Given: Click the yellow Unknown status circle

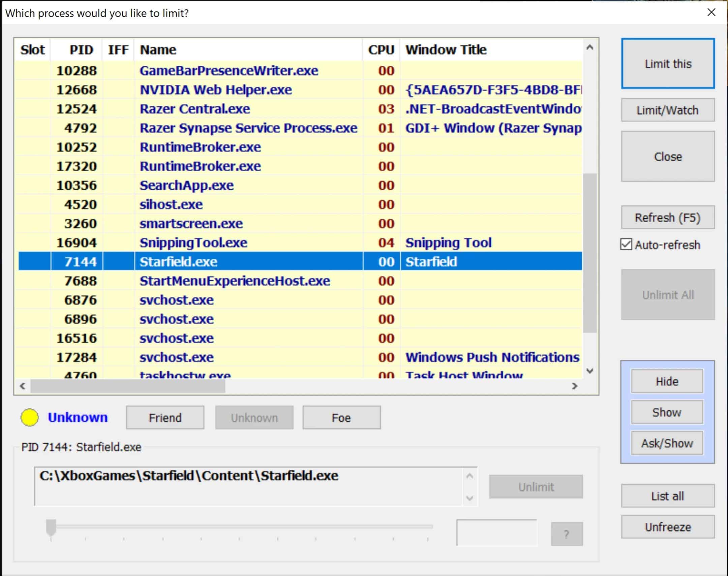Looking at the screenshot, I should [29, 417].
